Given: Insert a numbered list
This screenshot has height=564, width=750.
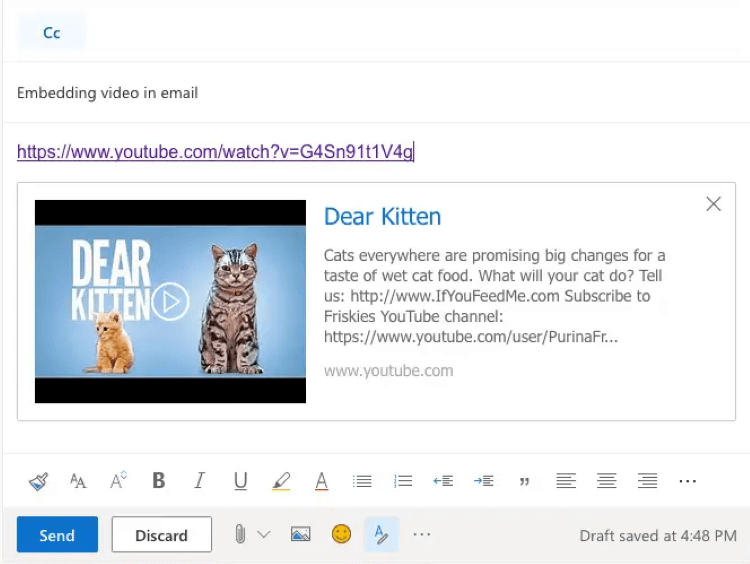Looking at the screenshot, I should click(x=403, y=481).
